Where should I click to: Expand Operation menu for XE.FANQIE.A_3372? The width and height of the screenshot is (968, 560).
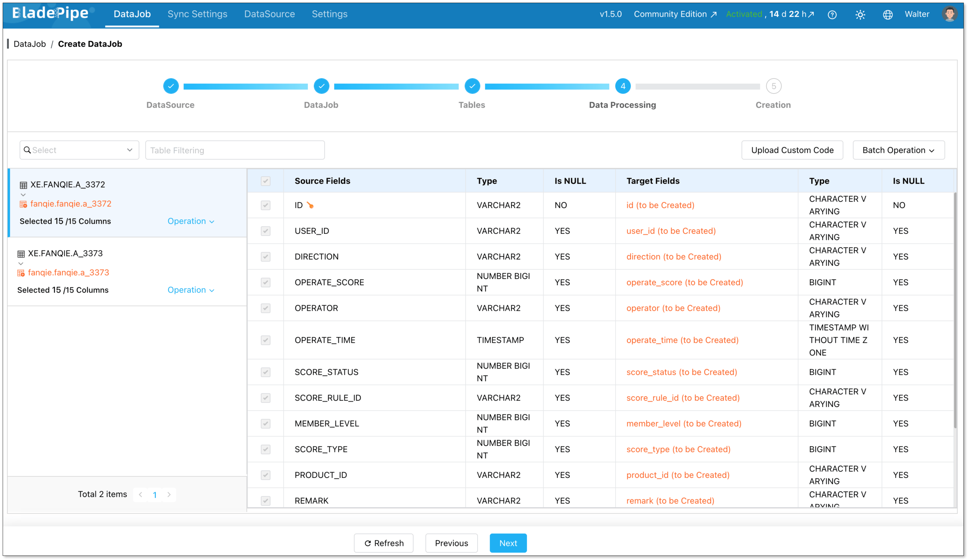[x=191, y=221]
